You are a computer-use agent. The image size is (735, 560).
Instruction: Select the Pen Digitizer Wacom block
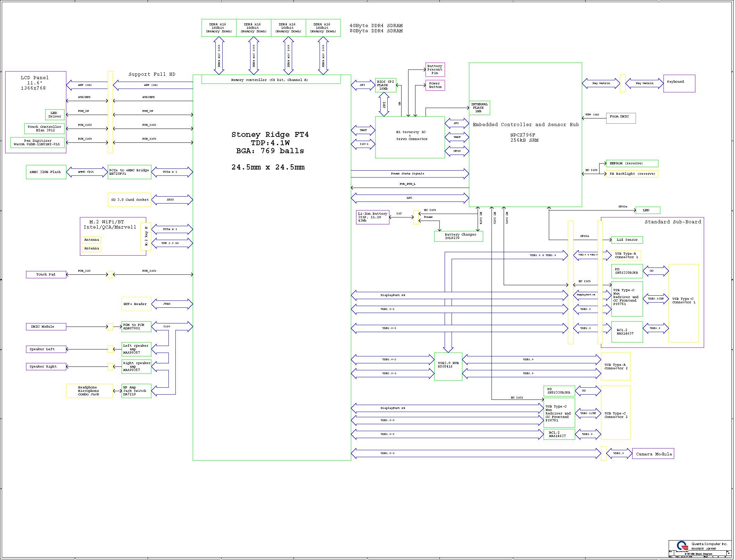(37, 142)
